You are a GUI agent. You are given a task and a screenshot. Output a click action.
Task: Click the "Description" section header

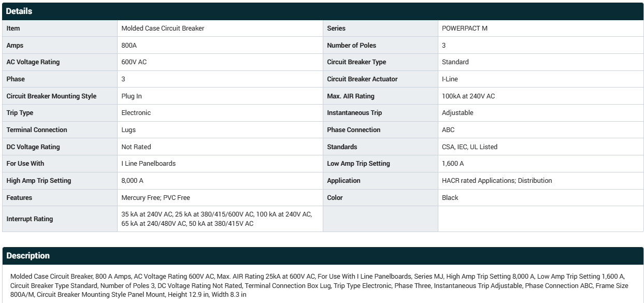pos(322,256)
